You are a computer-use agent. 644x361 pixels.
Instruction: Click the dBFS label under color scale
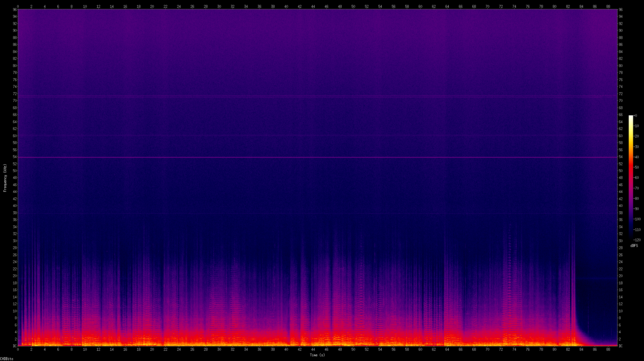click(x=634, y=246)
